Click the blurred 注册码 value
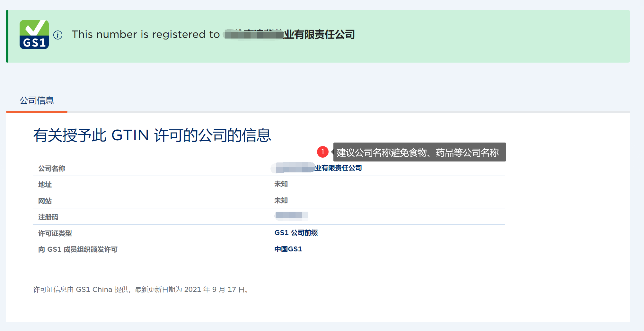 [x=291, y=215]
